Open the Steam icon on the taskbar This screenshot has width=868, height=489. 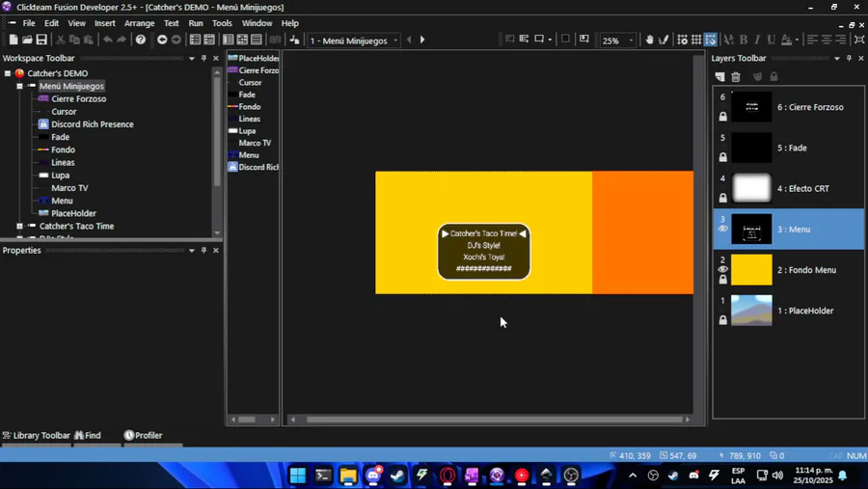coord(397,475)
